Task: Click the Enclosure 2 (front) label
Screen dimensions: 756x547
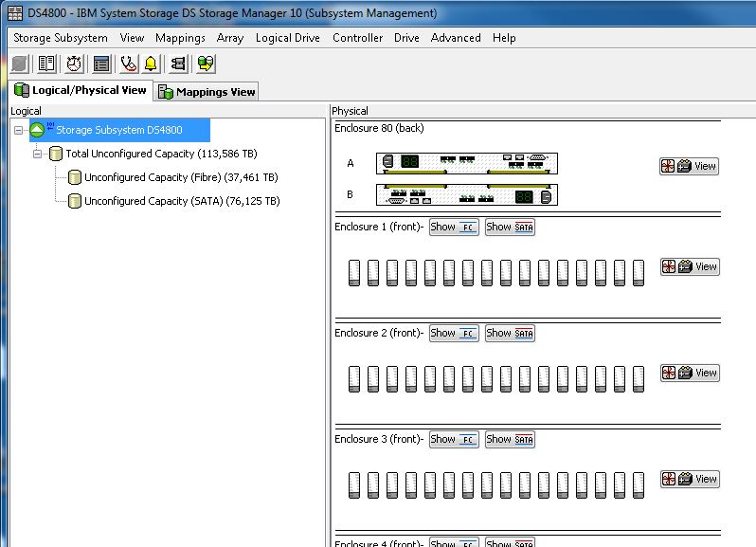Action: [x=379, y=333]
